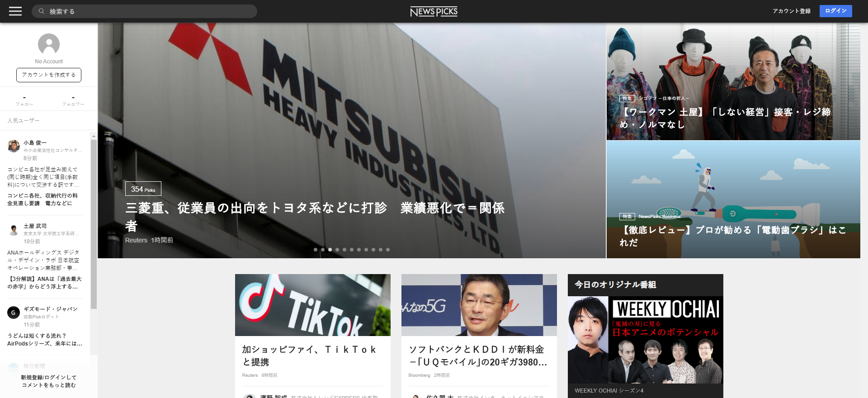Click the sidebar scrollbar thumb

pos(94,224)
